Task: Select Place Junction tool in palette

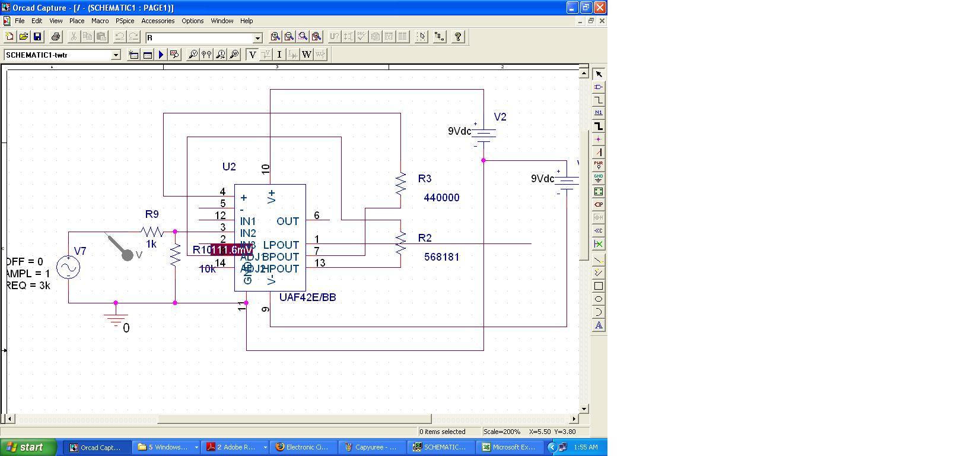Action: tap(598, 139)
